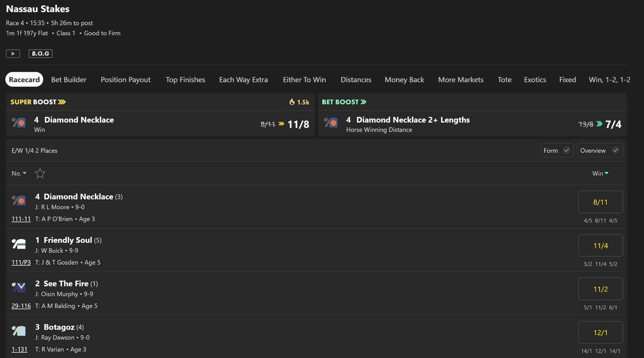Click Diamond Necklace silk icon in Super Boost
This screenshot has height=358, width=644.
(19, 123)
